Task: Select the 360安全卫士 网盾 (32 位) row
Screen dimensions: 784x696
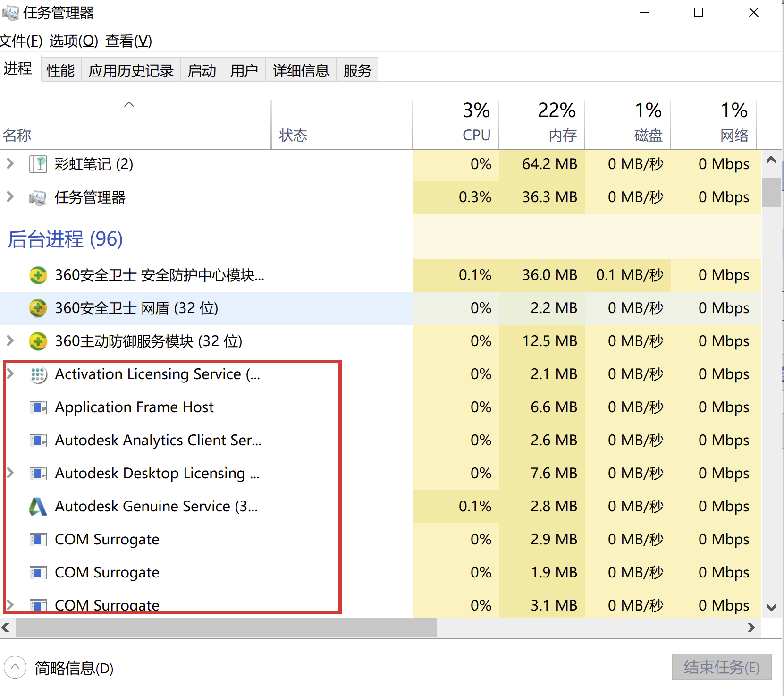Action: (x=380, y=308)
